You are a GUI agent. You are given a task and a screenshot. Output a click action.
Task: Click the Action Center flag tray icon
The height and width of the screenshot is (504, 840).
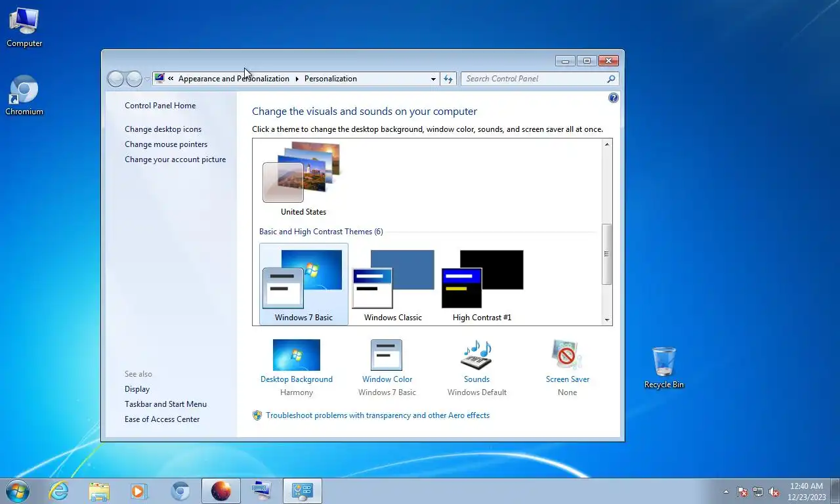click(x=742, y=492)
